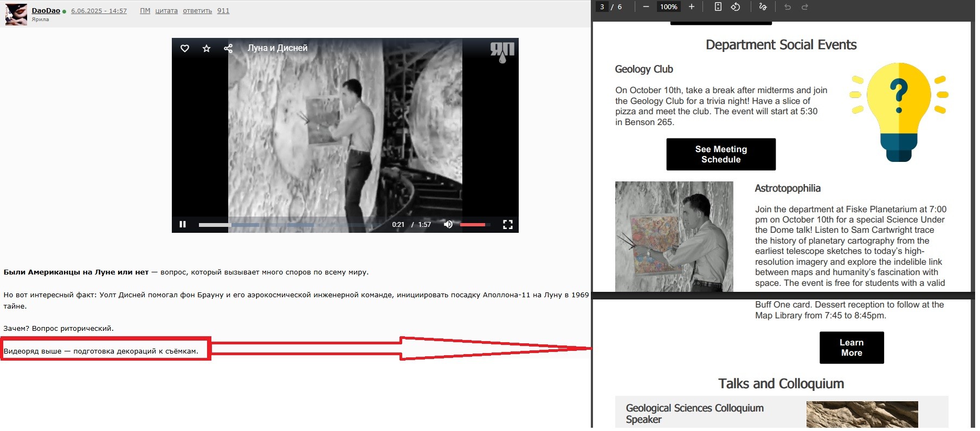The image size is (980, 431).
Task: Reply to the post using ответить
Action: tap(197, 11)
